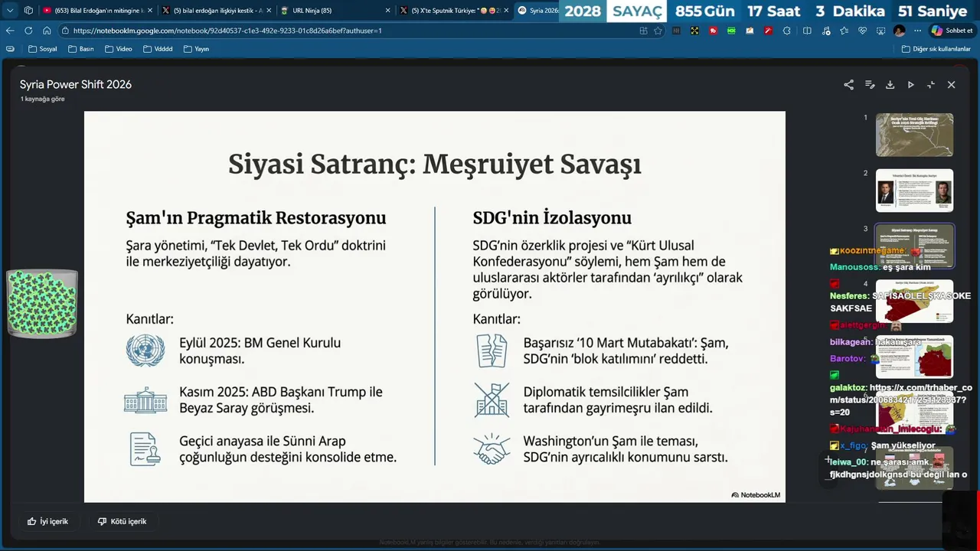Reload the NotebookLM page

click(28, 31)
